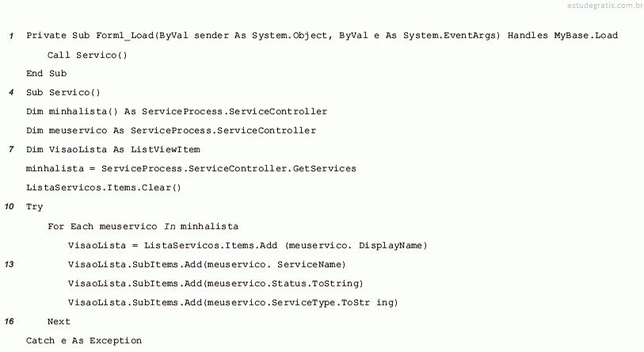
Task: Click the "Try" keyword
Action: (35, 207)
